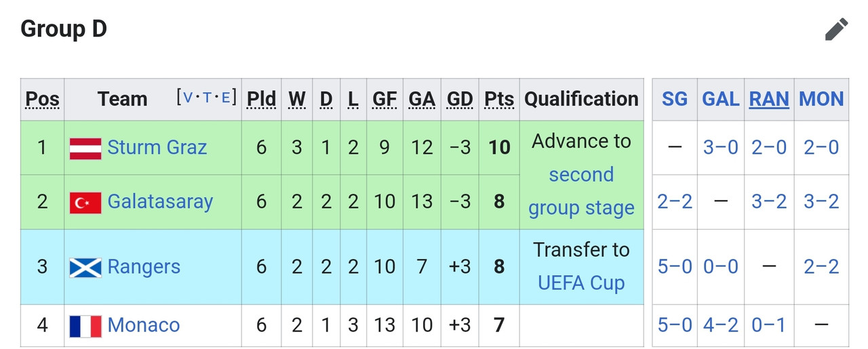Open the Rangers team link
The image size is (868, 349).
tap(144, 267)
